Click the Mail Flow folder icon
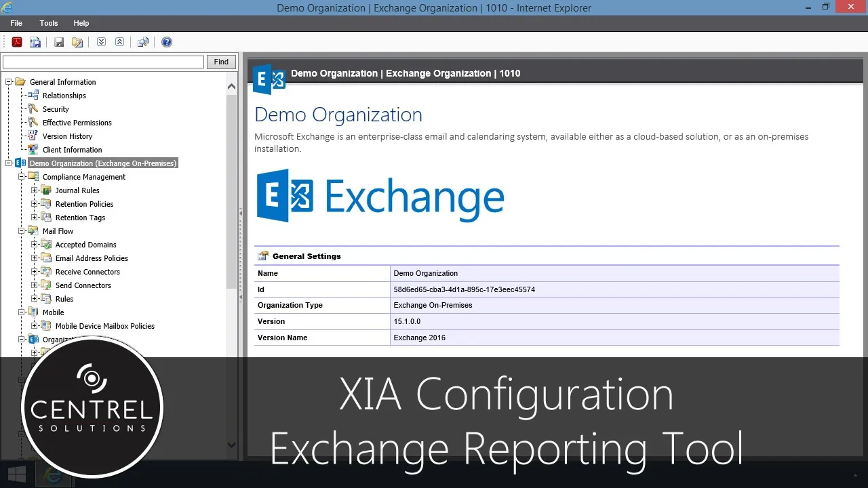 (x=33, y=231)
